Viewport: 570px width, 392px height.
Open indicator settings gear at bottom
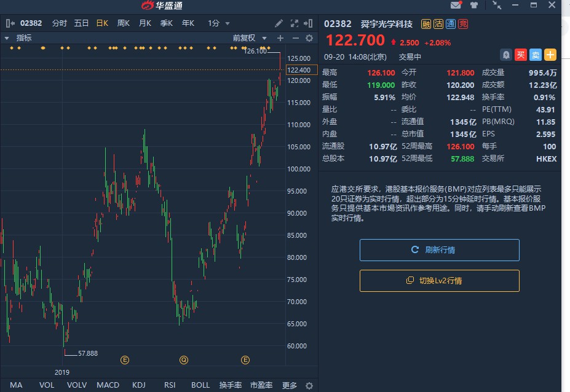(x=309, y=386)
